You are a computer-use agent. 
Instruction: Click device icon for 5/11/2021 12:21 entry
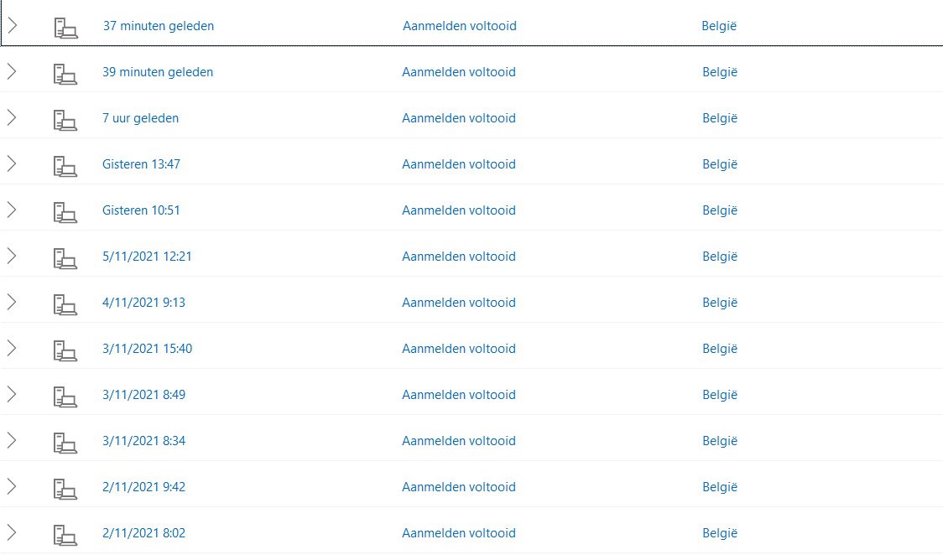[65, 257]
